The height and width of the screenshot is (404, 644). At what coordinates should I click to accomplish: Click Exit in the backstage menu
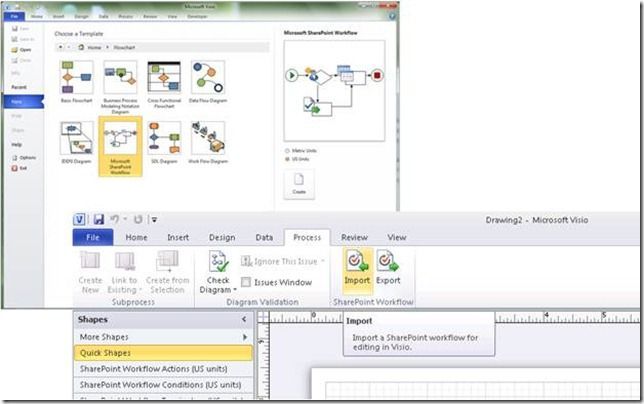click(19, 168)
